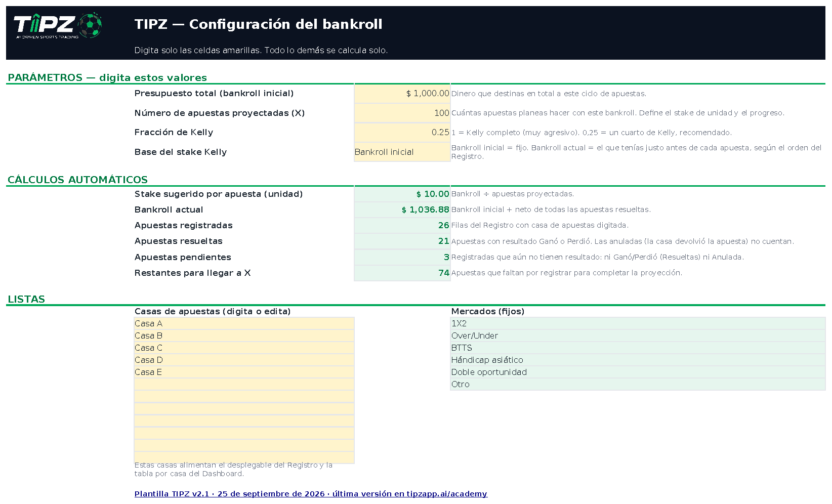Click the Base del stake Kelly label
The height and width of the screenshot is (504, 832).
(x=181, y=152)
